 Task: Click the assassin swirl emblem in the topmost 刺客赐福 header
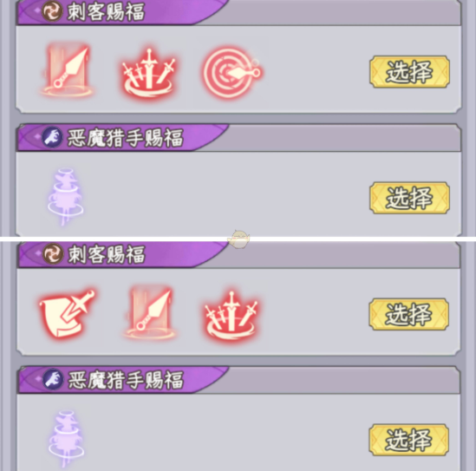pyautogui.click(x=52, y=11)
